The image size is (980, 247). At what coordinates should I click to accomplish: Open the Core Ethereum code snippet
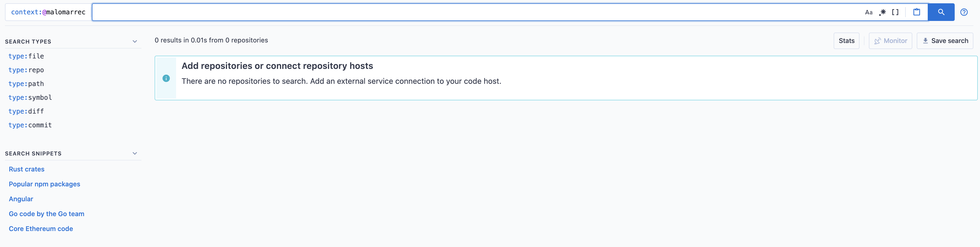[41, 229]
